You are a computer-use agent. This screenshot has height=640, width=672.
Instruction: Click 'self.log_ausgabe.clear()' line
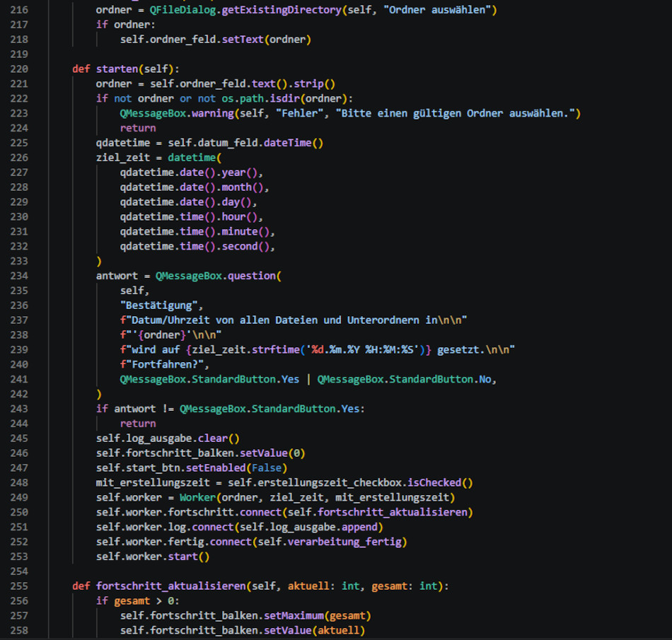tap(168, 438)
